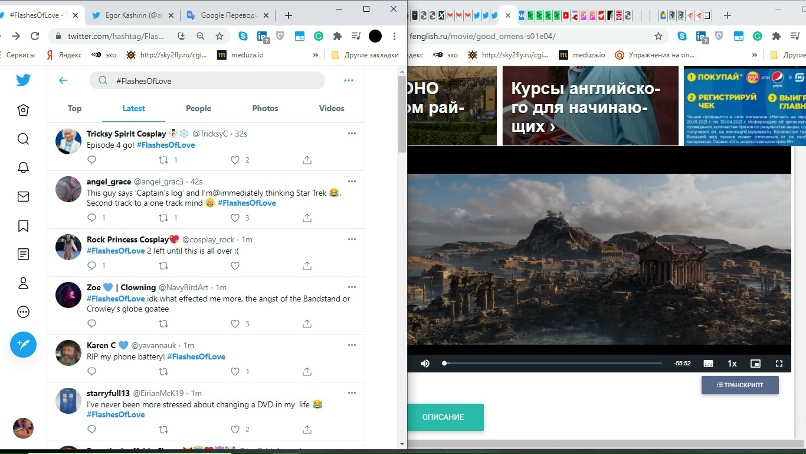Open Twitter Notifications bell in sidebar
Viewport: 806px width, 454px height.
(x=23, y=168)
